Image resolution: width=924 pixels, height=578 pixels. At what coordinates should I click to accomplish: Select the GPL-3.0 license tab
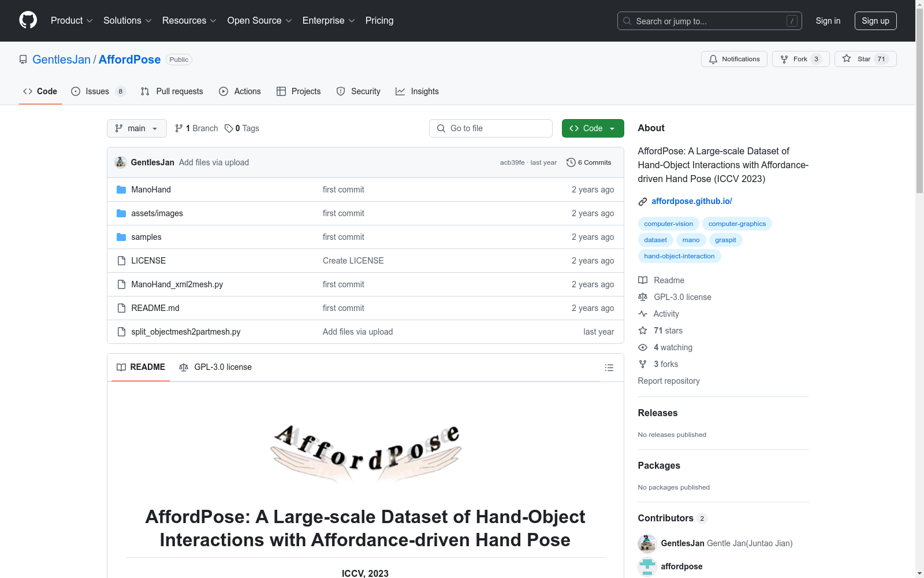tap(215, 367)
